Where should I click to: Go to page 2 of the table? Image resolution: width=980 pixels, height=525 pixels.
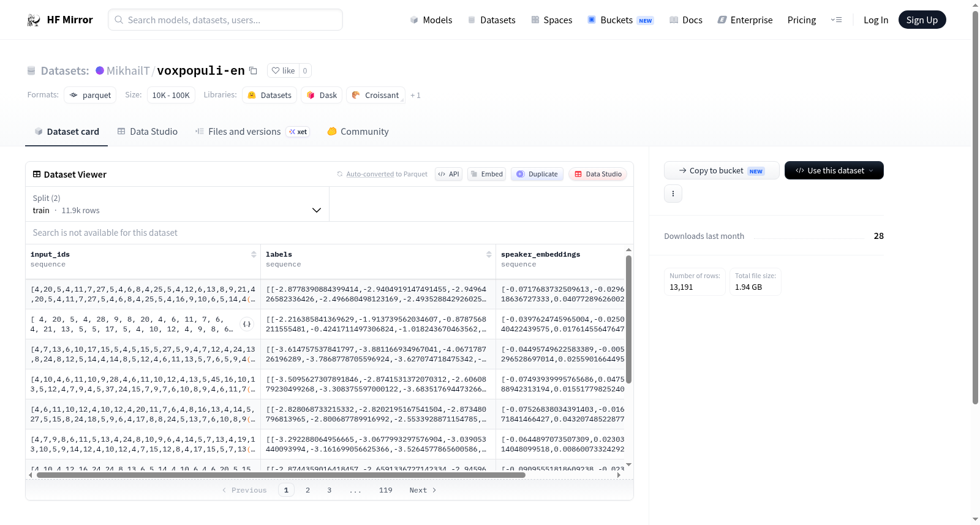(x=308, y=490)
